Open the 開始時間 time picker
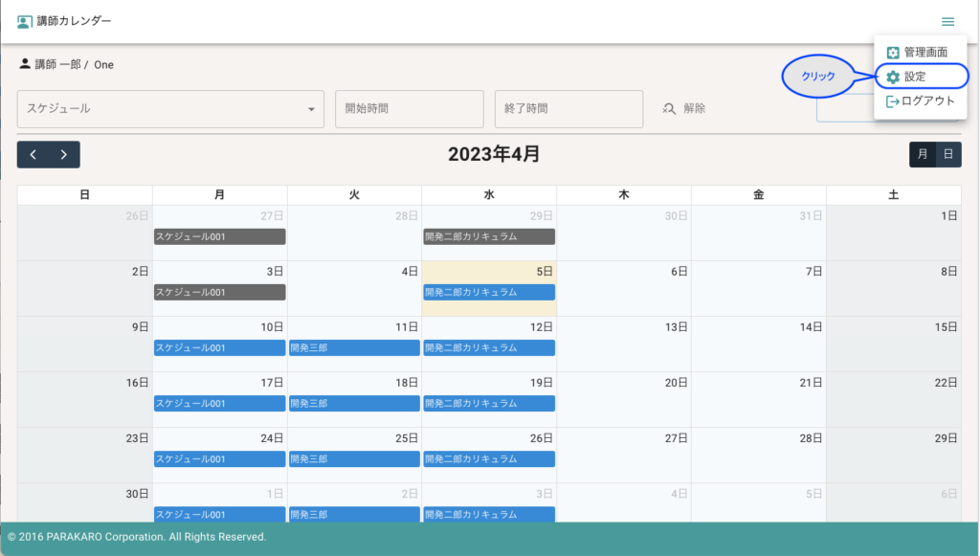 tap(409, 109)
